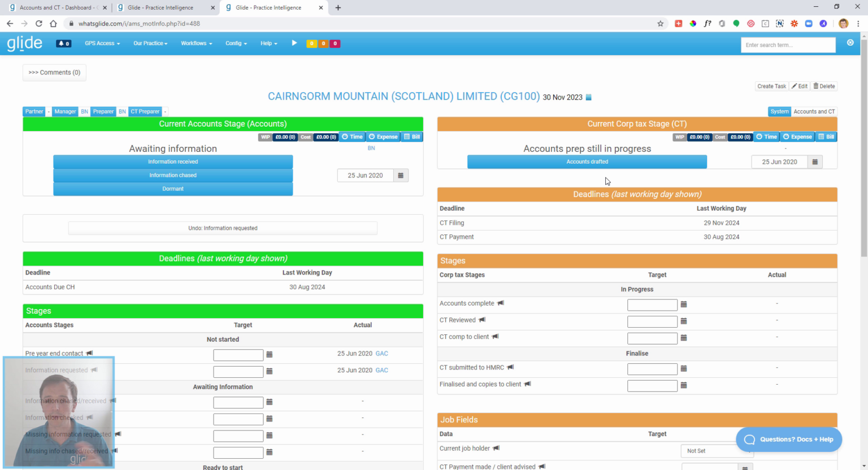868x470 pixels.
Task: Click the calendar icon next to 30 Nov 2023
Action: coord(588,97)
